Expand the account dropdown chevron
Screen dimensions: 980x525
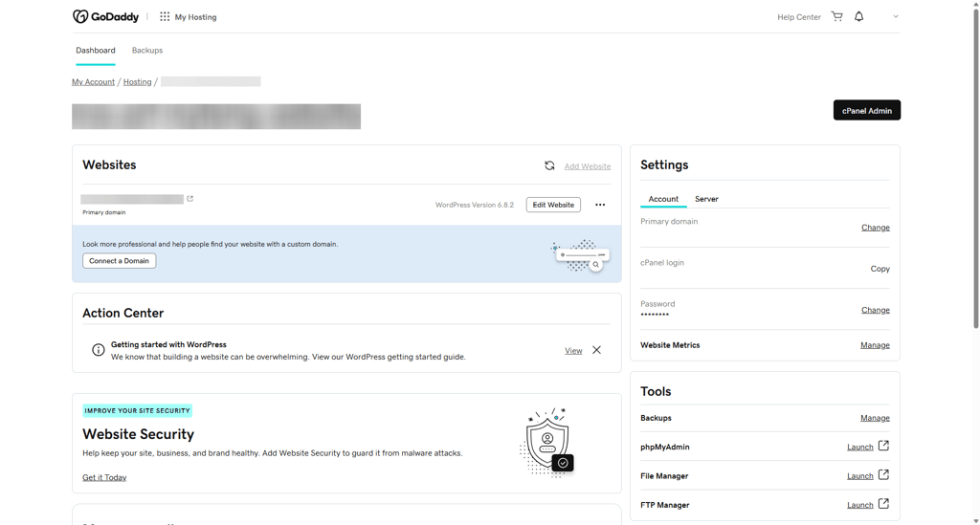pos(896,17)
